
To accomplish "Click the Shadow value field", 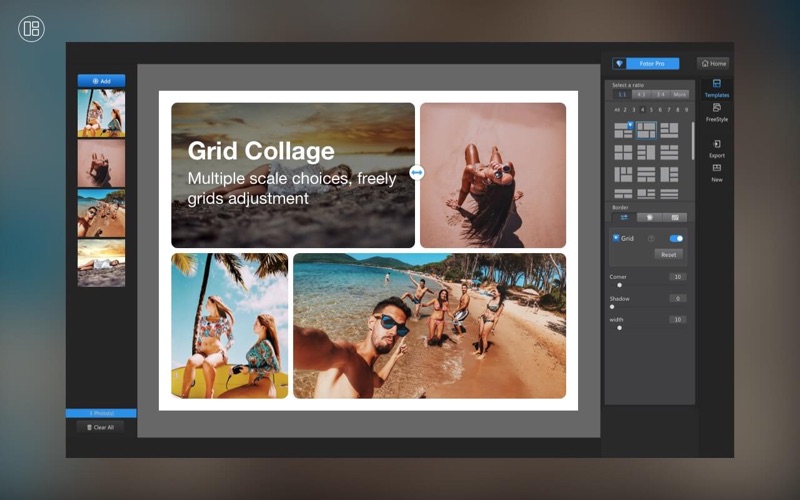I will point(678,298).
